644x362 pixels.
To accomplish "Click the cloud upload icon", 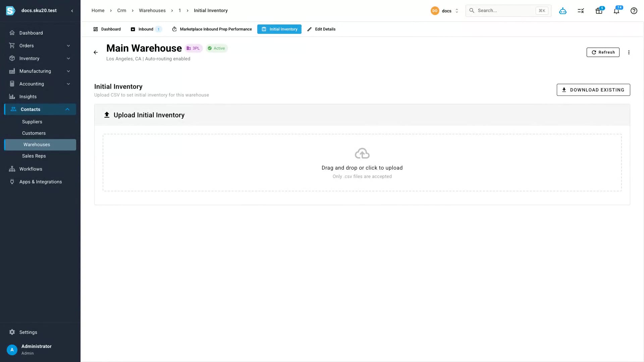I will (x=362, y=154).
